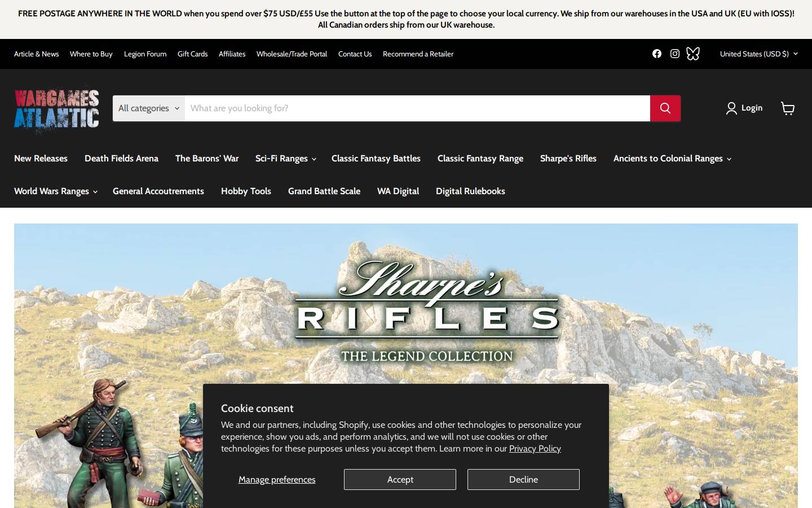Open the Privacy Policy link

tap(535, 449)
